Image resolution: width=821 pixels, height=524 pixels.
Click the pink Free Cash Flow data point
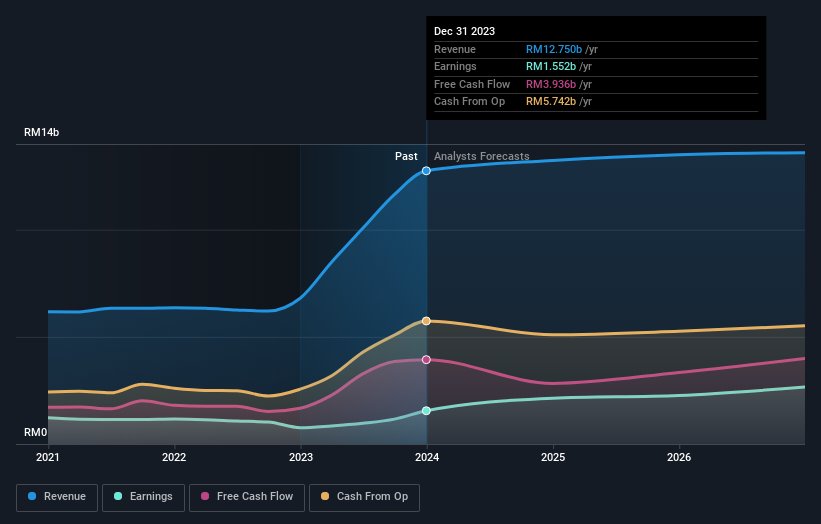coord(426,360)
